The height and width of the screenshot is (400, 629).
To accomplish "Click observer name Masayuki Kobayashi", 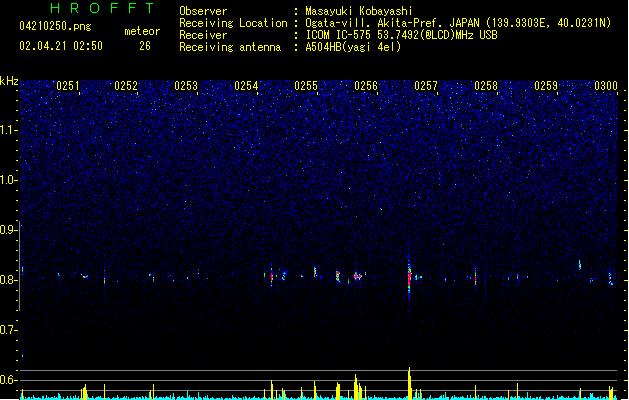I will [x=359, y=11].
